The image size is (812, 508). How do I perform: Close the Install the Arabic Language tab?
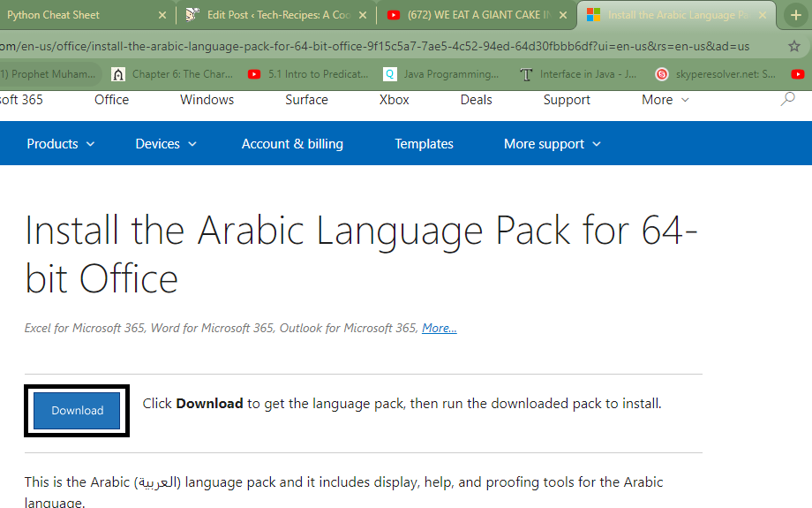pyautogui.click(x=763, y=15)
